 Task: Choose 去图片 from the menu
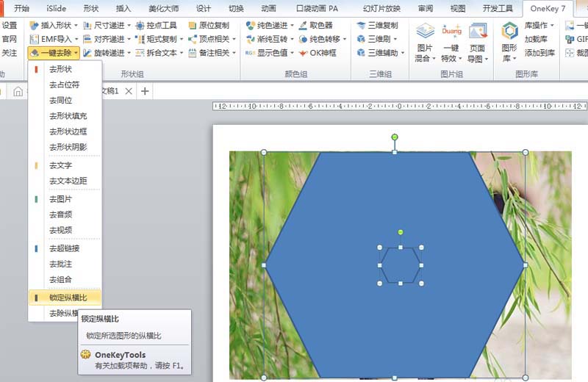65,199
